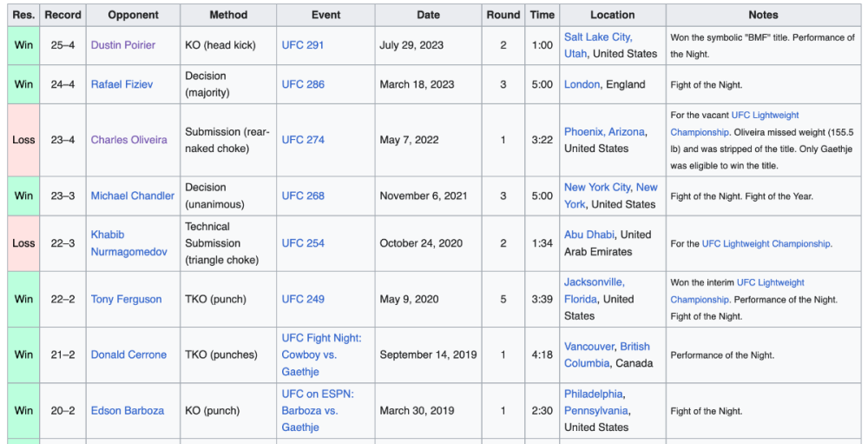868x444 pixels.
Task: Follow the Salt Lake City location link
Action: (x=598, y=37)
